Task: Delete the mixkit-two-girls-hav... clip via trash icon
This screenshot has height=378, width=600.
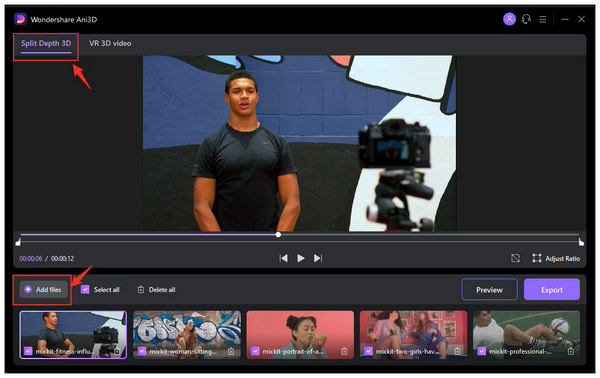Action: (457, 351)
